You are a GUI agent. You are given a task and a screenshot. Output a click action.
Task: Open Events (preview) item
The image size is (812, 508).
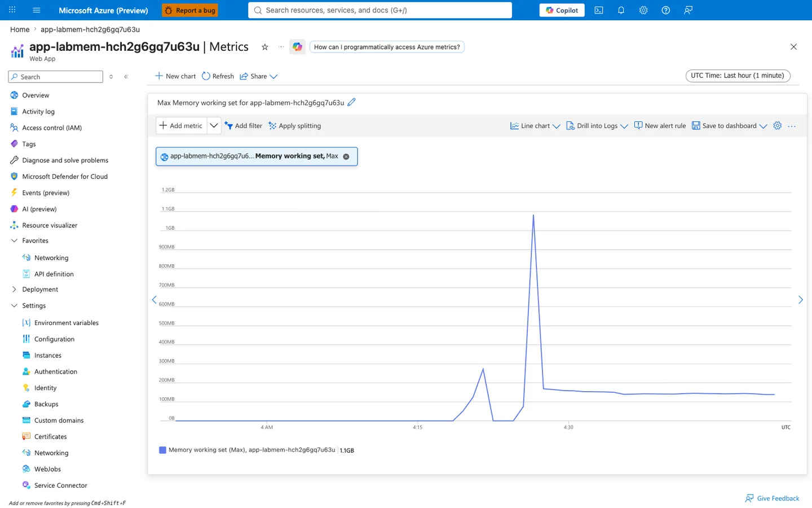[x=46, y=193]
